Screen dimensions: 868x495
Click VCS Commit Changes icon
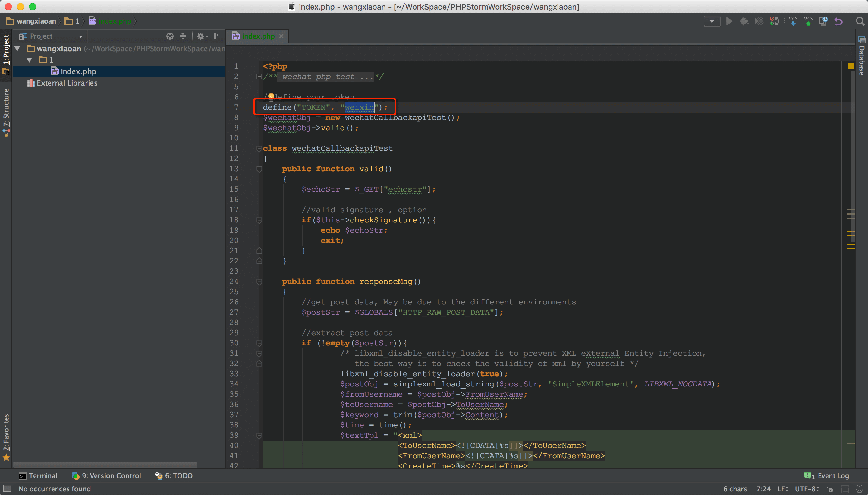808,21
